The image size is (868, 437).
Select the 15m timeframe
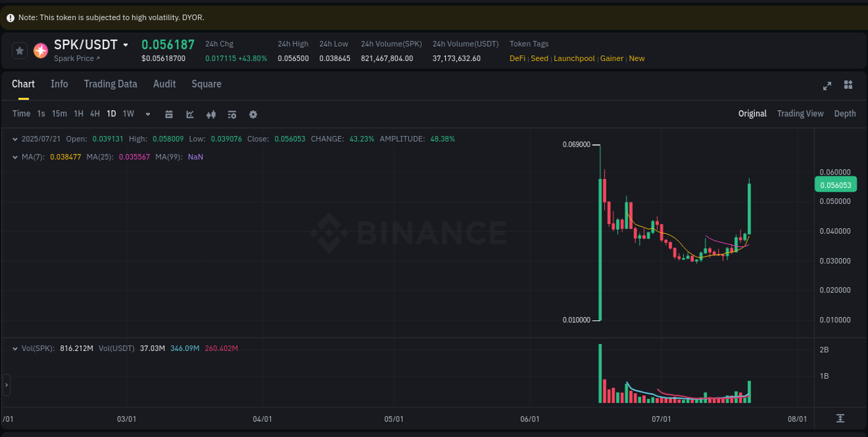pos(59,114)
